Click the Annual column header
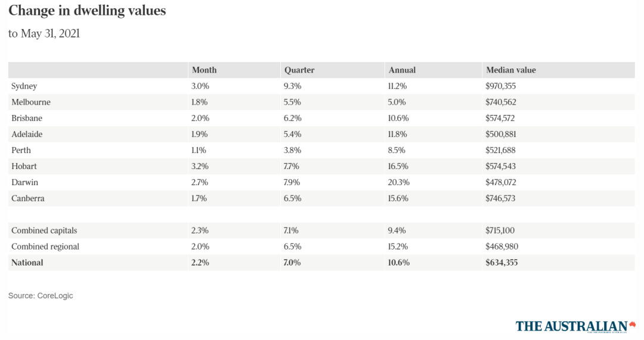 [x=402, y=70]
